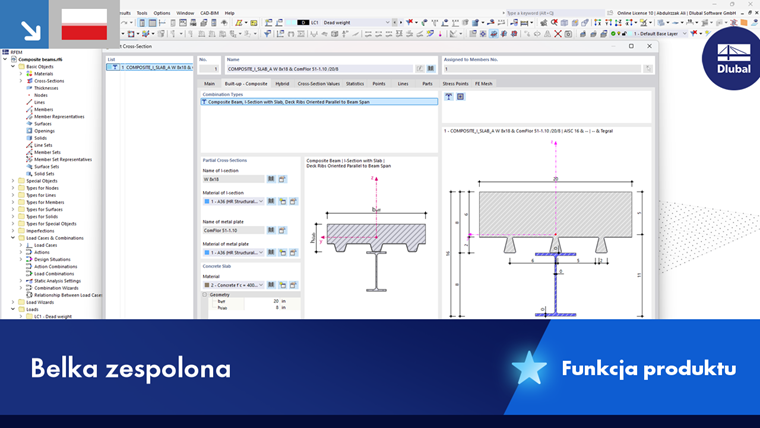760x428 pixels.
Task: Click second square icon above the section preview
Action: (x=460, y=96)
